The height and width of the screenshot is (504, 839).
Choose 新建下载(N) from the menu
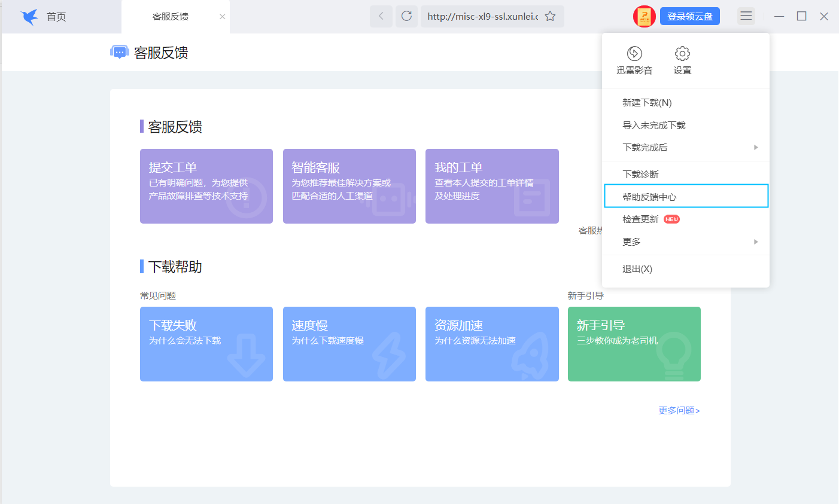pos(686,102)
